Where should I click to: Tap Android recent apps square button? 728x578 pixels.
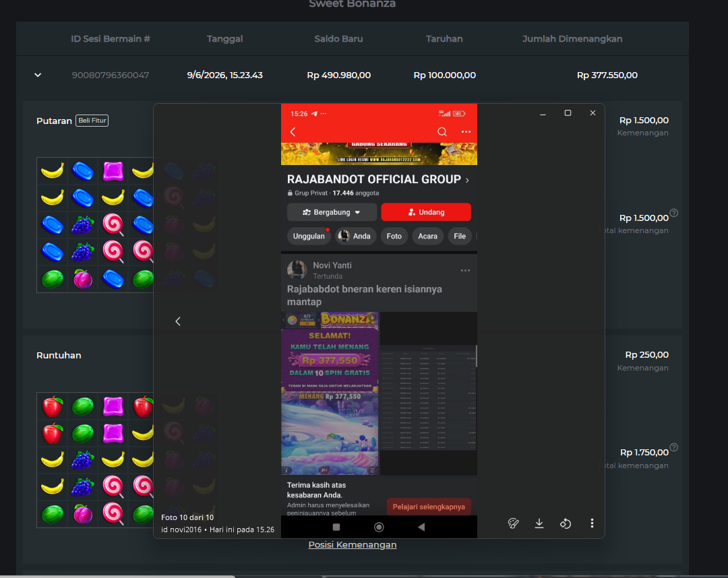(x=336, y=527)
